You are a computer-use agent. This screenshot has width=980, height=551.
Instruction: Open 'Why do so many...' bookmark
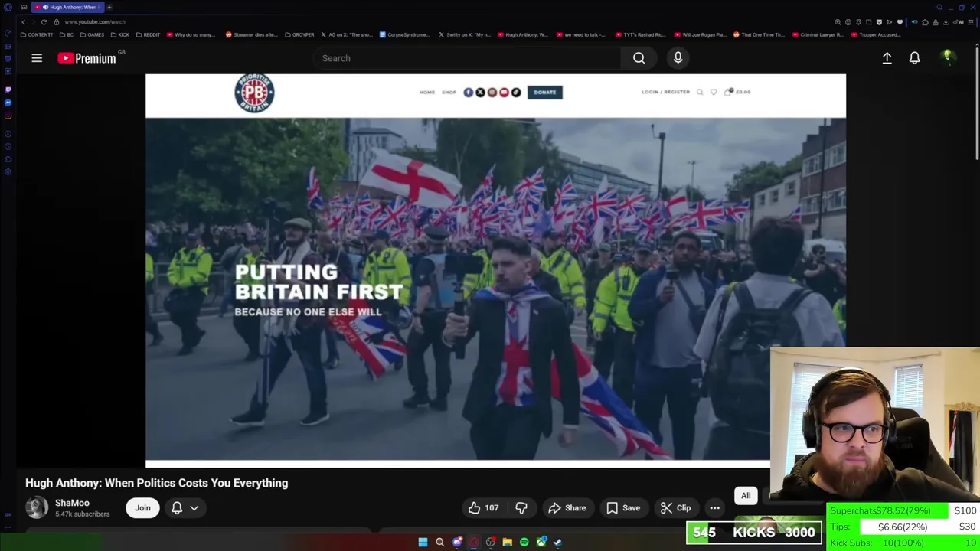(x=191, y=34)
